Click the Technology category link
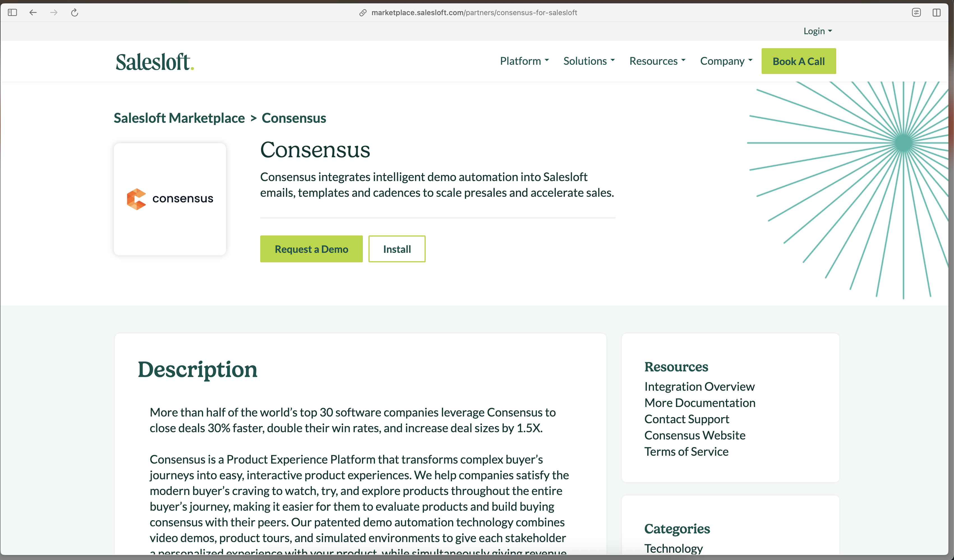954x560 pixels. [x=674, y=548]
